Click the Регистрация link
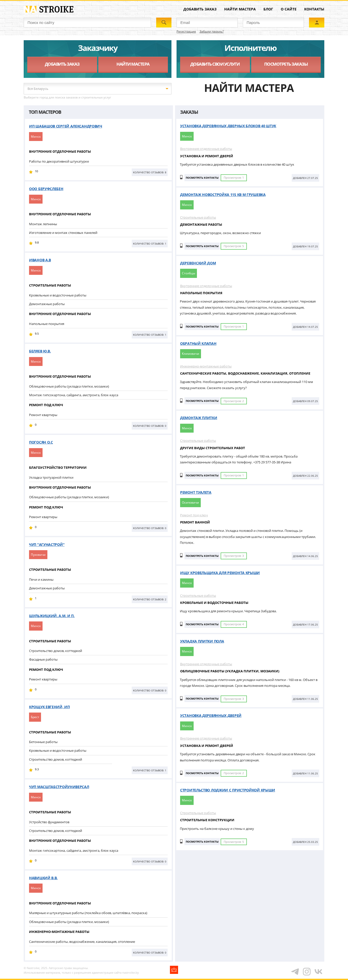Viewport: 348px width, 980px height. click(186, 32)
